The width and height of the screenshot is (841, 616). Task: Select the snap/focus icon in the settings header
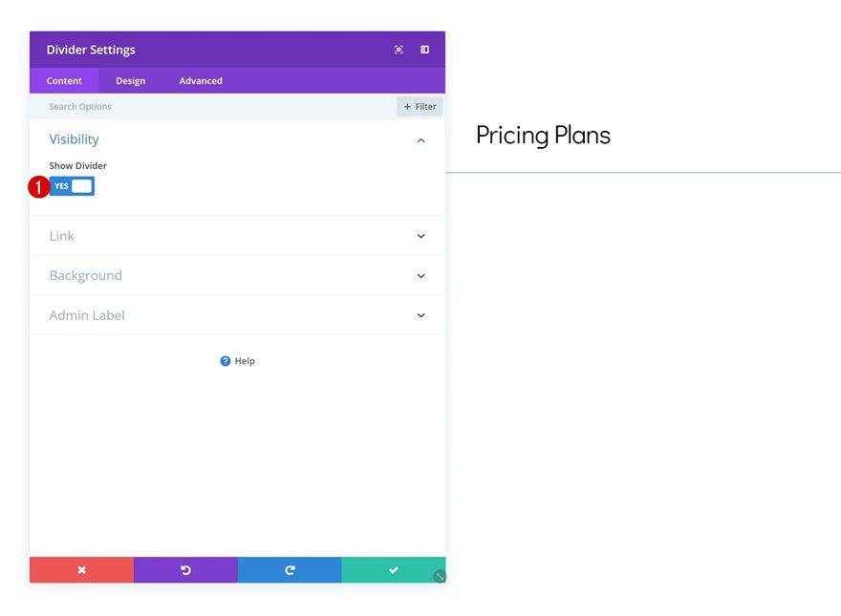coord(399,49)
